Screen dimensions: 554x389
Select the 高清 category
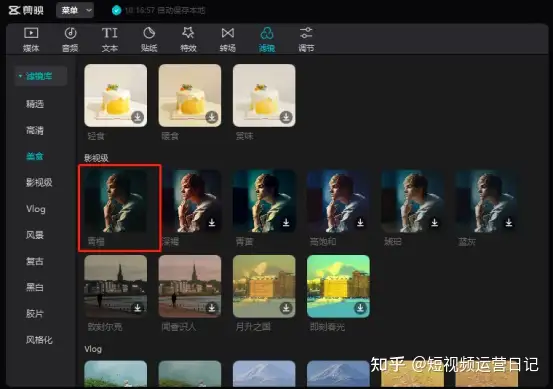click(35, 130)
